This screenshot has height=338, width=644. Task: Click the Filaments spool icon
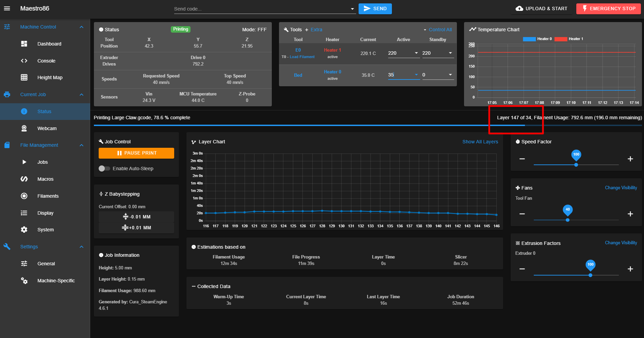[x=24, y=196]
